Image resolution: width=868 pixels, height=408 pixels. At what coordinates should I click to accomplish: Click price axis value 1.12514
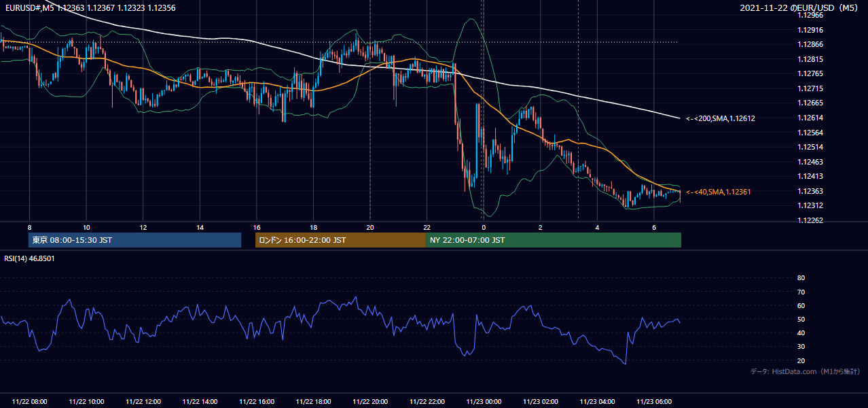coord(810,147)
